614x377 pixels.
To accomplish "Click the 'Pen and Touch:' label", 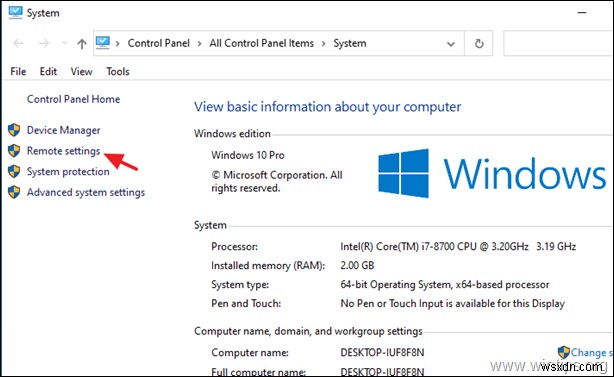I will tap(246, 303).
